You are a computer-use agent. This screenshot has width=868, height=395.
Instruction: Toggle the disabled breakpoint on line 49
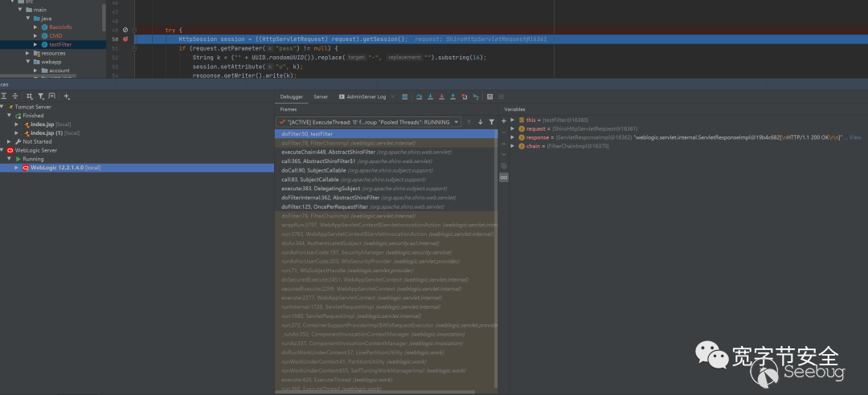(x=125, y=30)
